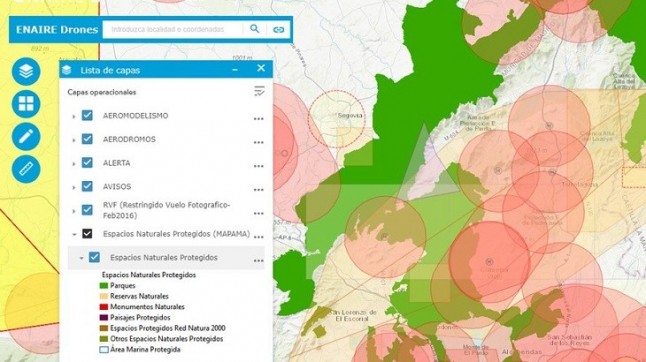Click the Monumentos Naturales red swatch
646x362 pixels.
104,307
